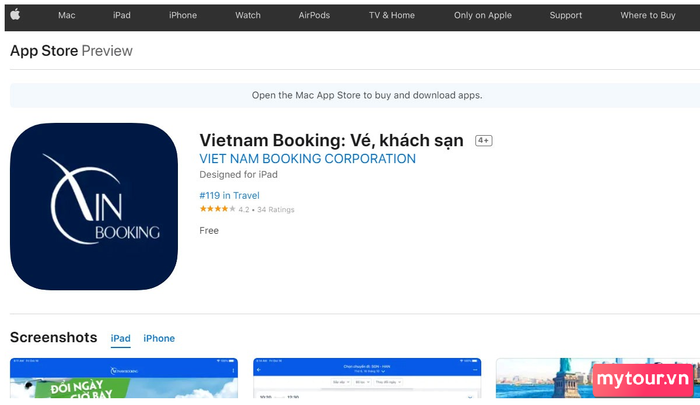Viewport: 700px width, 405px height.
Task: Open the iPad navigation item
Action: pos(121,15)
